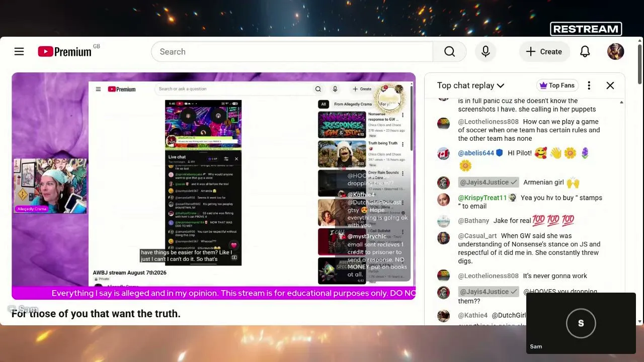
Task: Open the YouTube guide hamburger menu
Action: point(19,52)
